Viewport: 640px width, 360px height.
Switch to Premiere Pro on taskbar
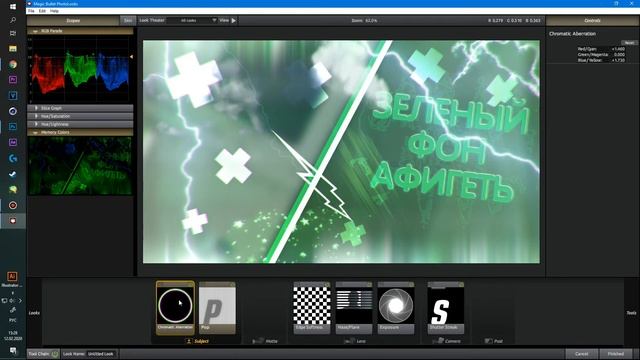click(13, 80)
